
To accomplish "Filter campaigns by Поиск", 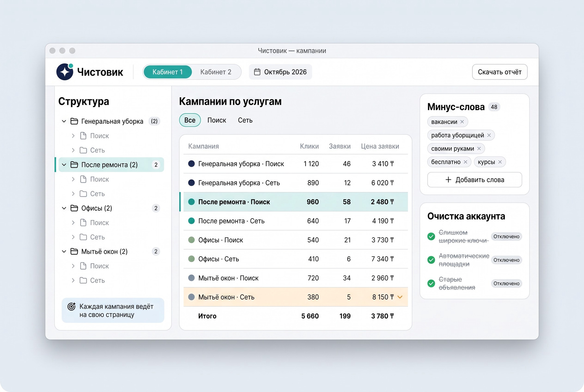I will click(x=217, y=120).
